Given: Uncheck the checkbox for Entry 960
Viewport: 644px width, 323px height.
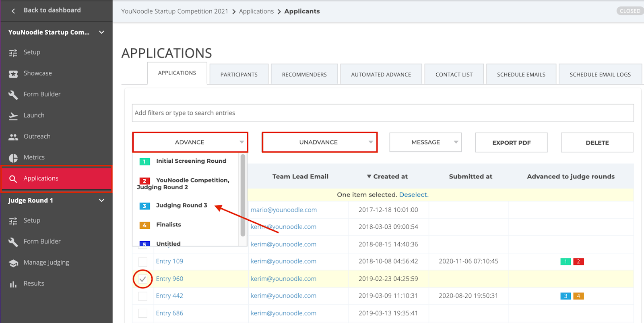Looking at the screenshot, I should [x=143, y=279].
